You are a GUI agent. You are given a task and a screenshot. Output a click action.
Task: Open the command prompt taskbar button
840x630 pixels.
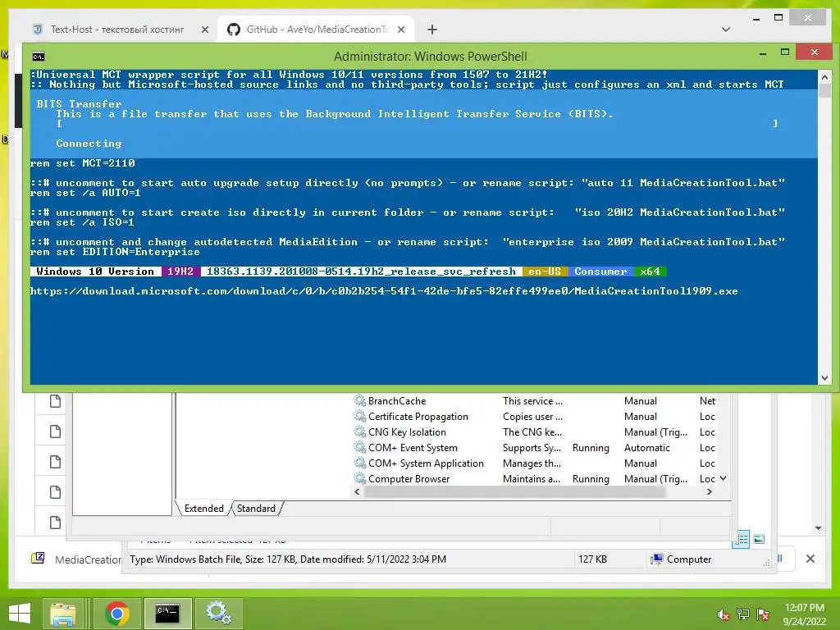(x=167, y=614)
